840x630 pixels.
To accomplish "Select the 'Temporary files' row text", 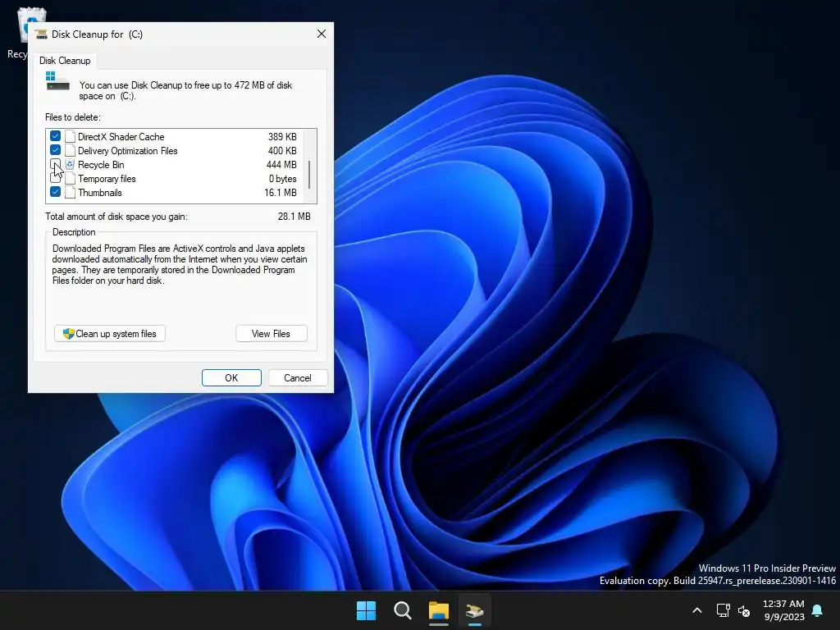I will point(107,178).
